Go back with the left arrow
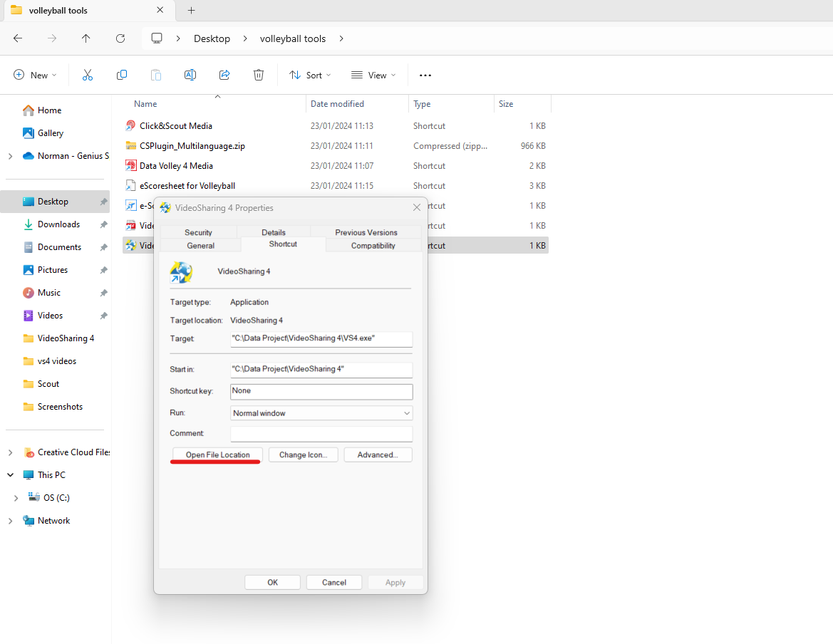The height and width of the screenshot is (644, 833). coord(18,38)
